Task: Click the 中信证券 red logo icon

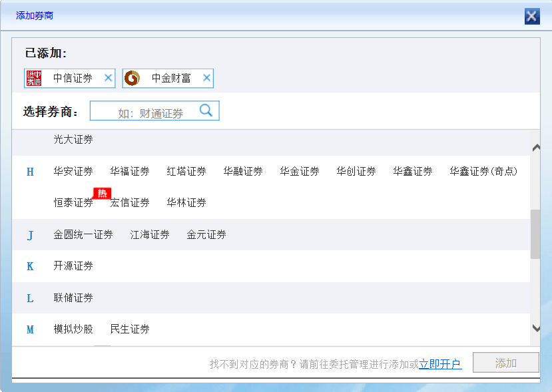Action: point(34,78)
